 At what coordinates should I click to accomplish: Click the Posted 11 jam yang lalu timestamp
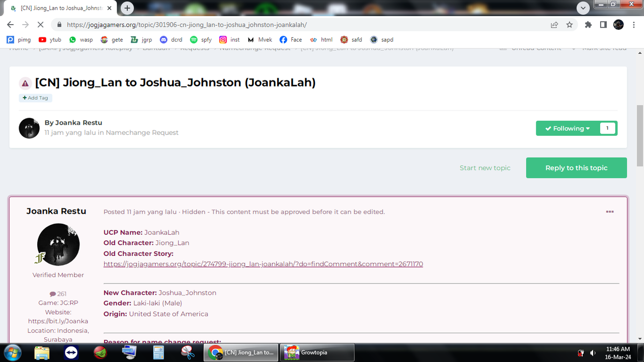[x=140, y=212]
